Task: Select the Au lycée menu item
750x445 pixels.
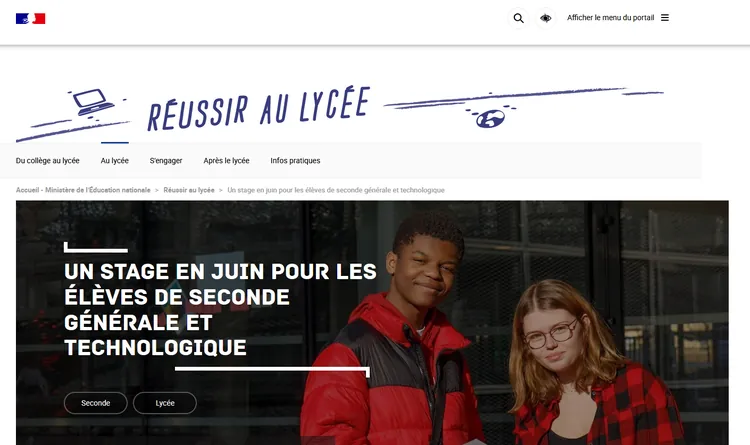Action: (x=114, y=161)
